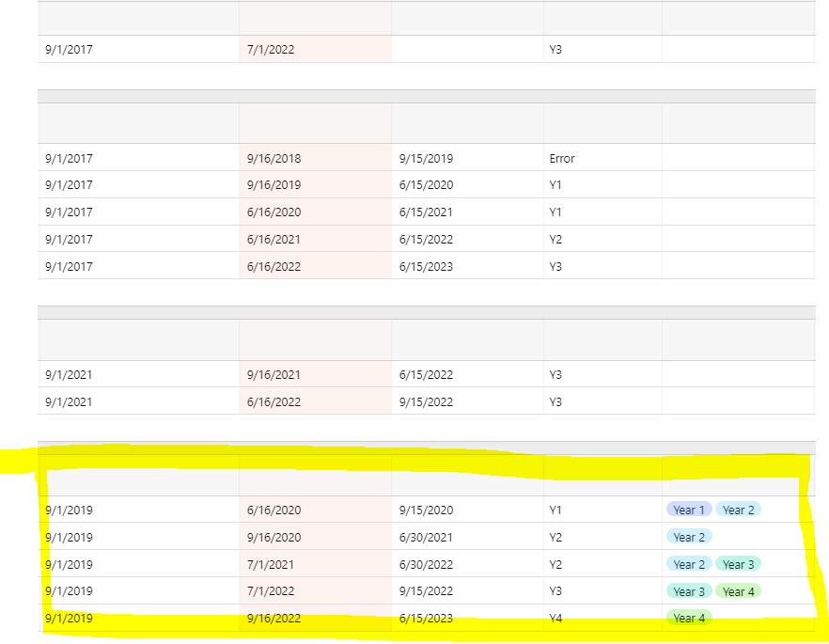This screenshot has height=644, width=829.
Task: Click the 9/1/2019 cell in the 9/16/2020 row
Action: 138,537
